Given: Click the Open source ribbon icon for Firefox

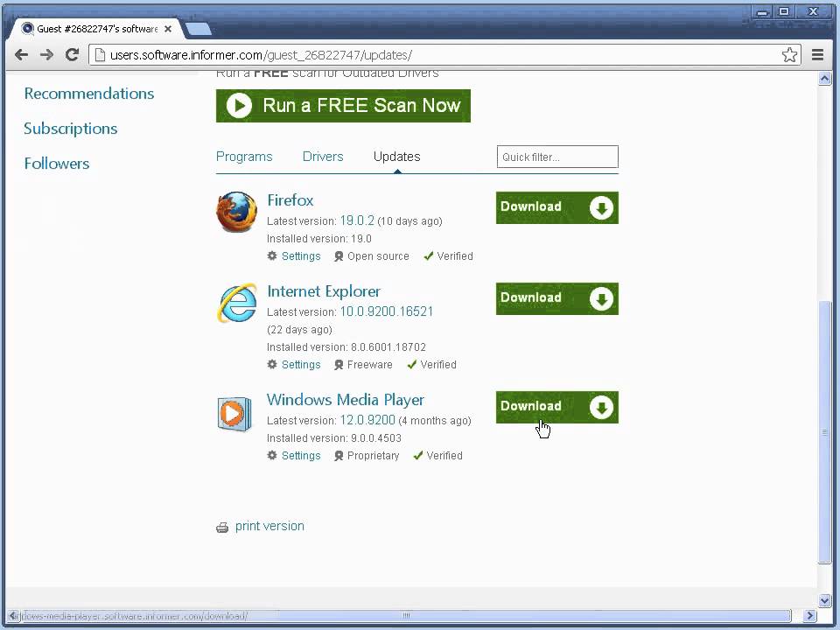Looking at the screenshot, I should pos(339,256).
